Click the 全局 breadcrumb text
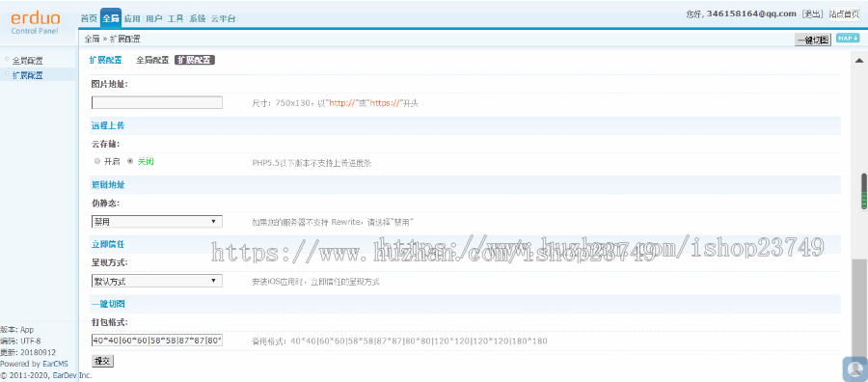868x382 pixels. coord(92,39)
